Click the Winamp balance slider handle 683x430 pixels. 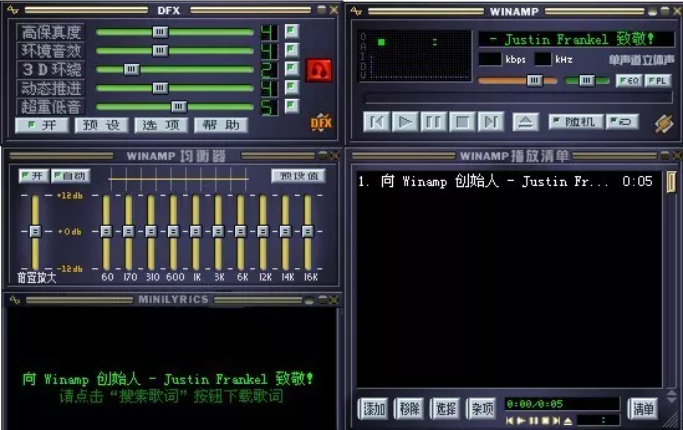(586, 81)
